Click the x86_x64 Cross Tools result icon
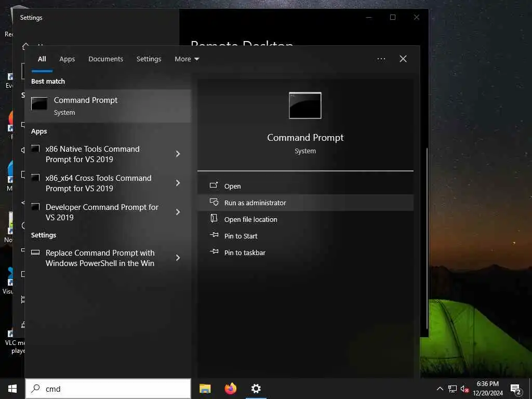532x399 pixels. [35, 178]
